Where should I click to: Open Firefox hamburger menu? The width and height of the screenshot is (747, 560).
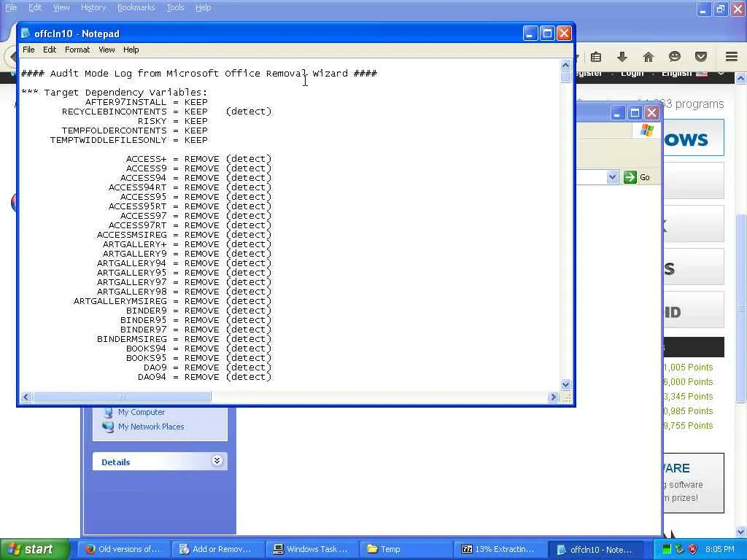coord(732,57)
